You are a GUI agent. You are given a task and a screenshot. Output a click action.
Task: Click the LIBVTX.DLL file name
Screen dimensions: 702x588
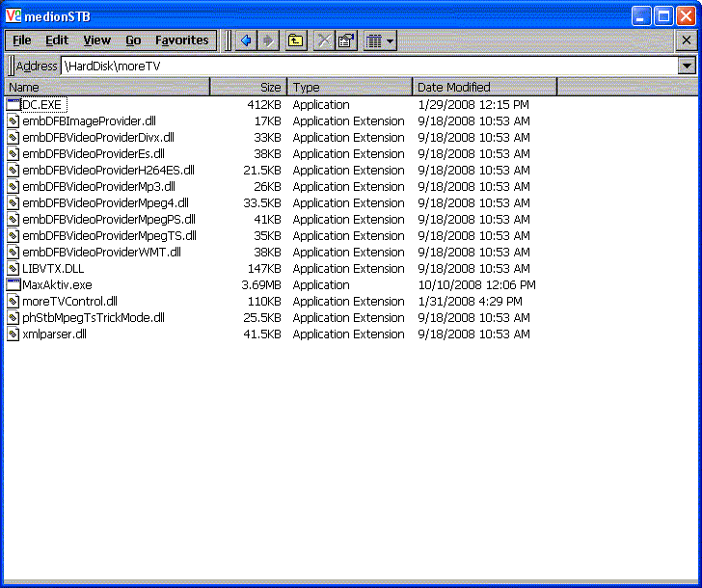click(53, 269)
